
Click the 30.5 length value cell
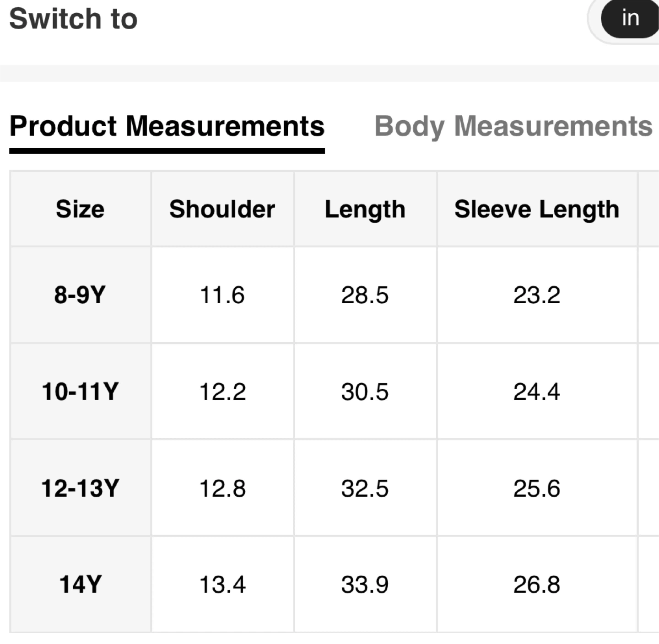tap(365, 392)
